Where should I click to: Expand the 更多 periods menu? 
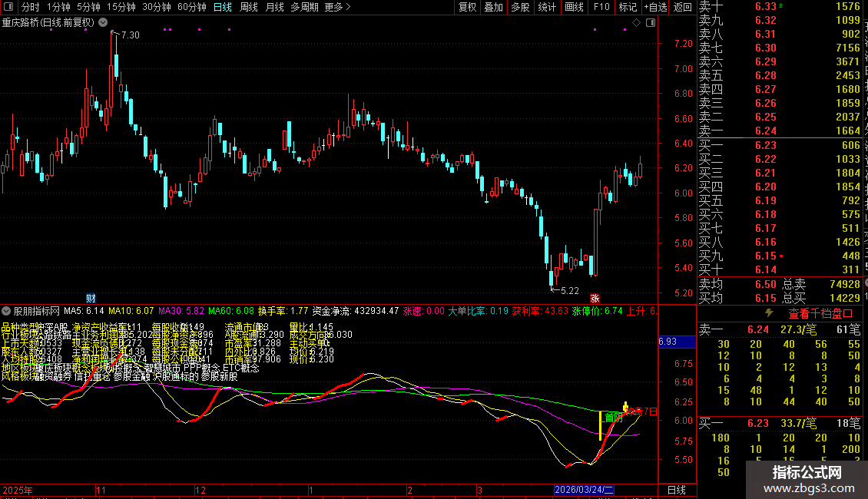coord(337,7)
